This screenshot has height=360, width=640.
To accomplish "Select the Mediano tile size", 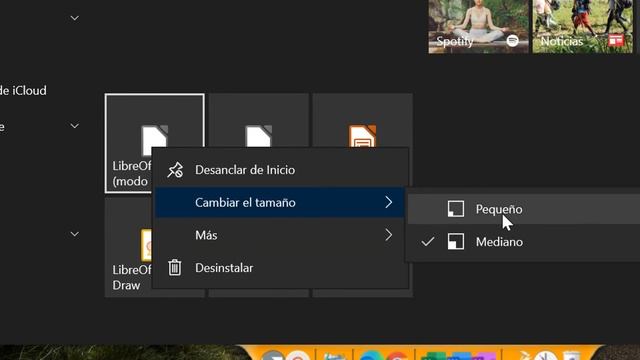I will [524, 242].
